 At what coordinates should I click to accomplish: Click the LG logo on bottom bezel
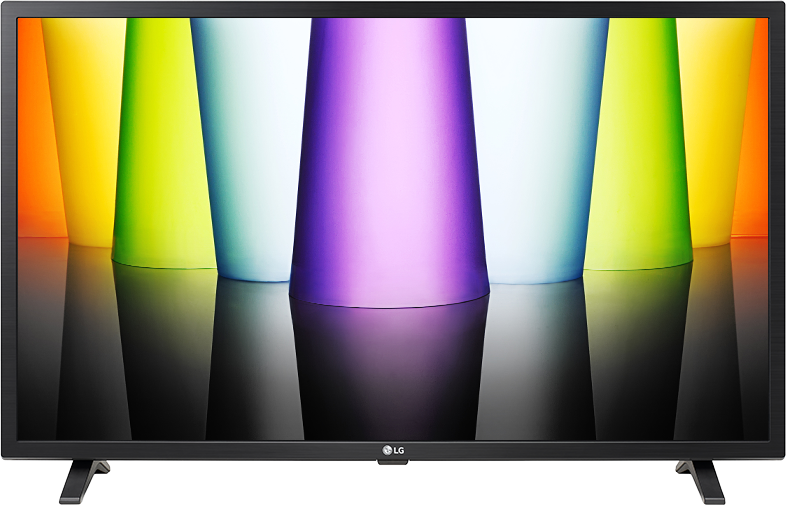click(392, 448)
